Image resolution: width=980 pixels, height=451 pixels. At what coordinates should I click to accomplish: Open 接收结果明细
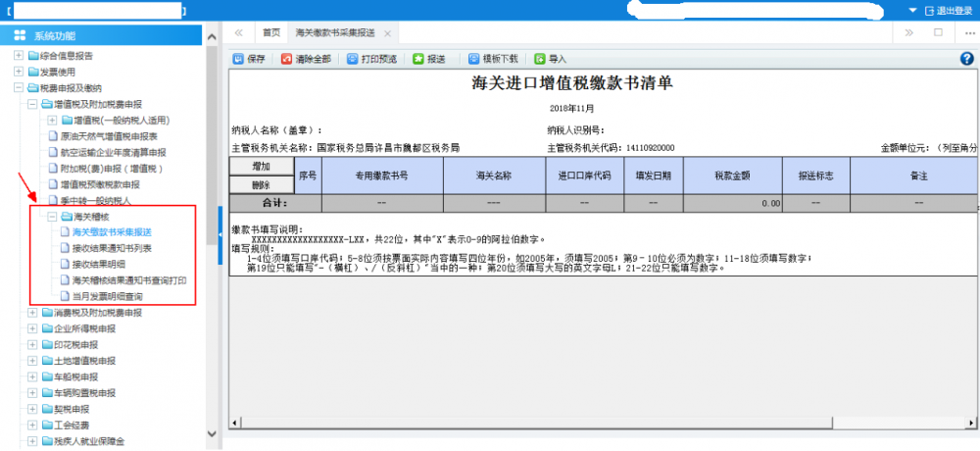pos(99,264)
